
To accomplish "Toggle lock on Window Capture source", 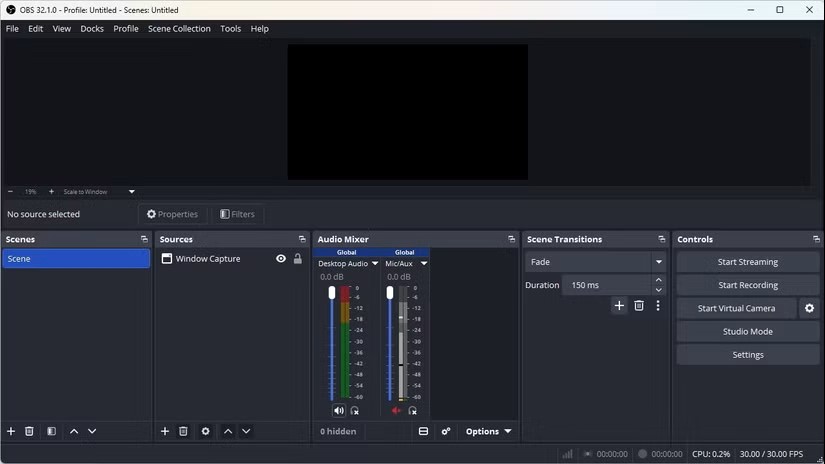I will coord(297,258).
